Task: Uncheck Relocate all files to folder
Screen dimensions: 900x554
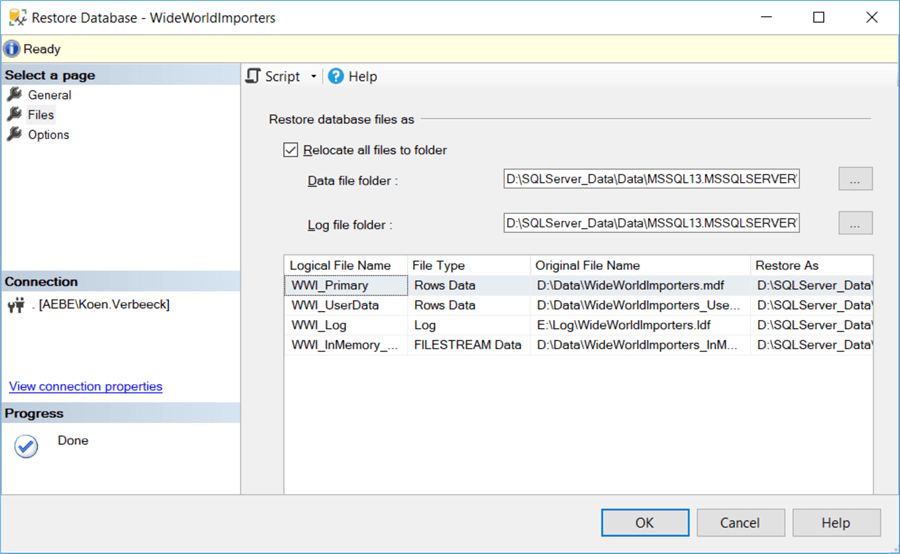Action: coord(290,150)
